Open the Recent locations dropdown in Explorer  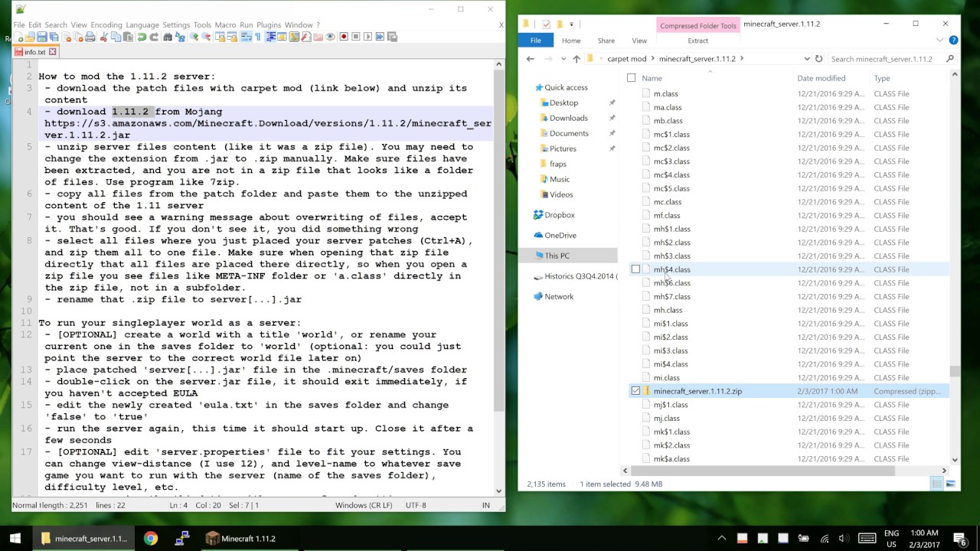click(563, 58)
